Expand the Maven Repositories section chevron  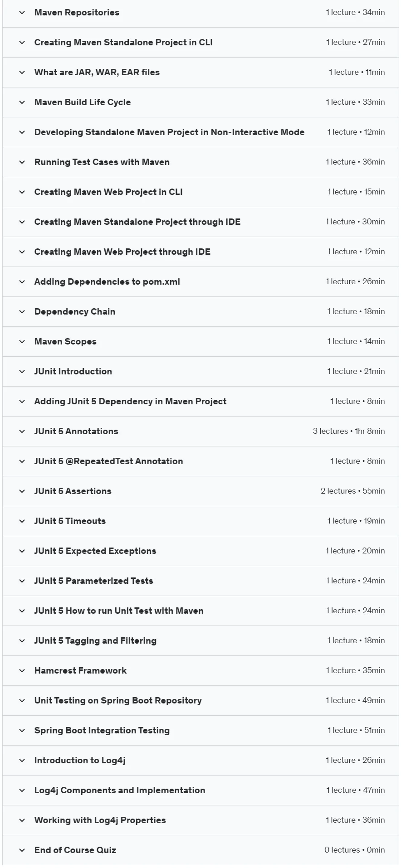tap(22, 13)
